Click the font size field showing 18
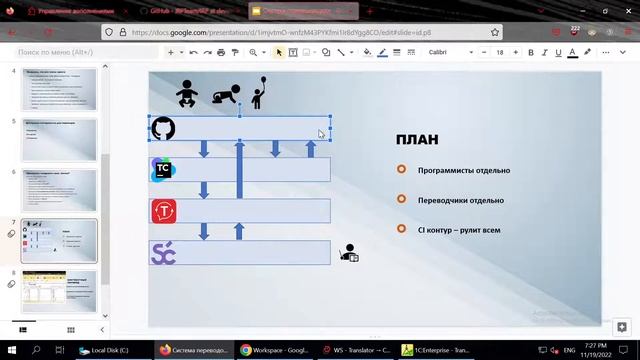 (500, 52)
